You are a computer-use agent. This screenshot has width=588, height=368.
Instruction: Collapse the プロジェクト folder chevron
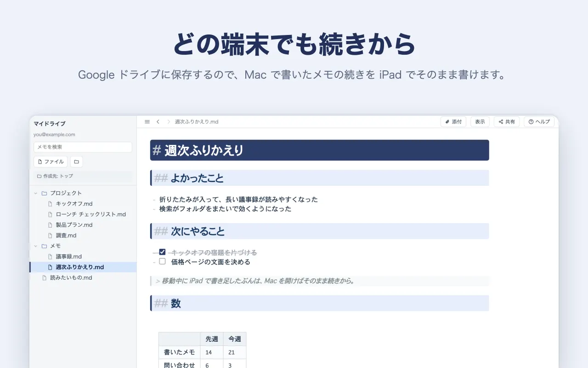[x=36, y=193]
